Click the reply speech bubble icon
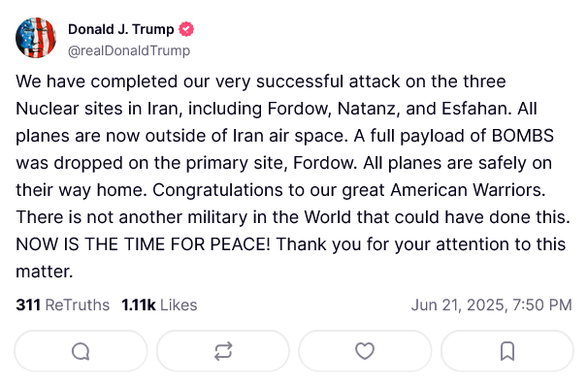The width and height of the screenshot is (588, 386). [x=81, y=351]
